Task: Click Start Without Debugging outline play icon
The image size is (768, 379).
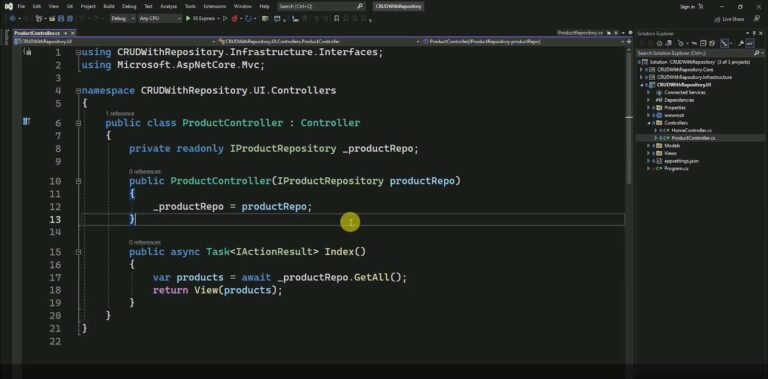Action: click(x=225, y=18)
